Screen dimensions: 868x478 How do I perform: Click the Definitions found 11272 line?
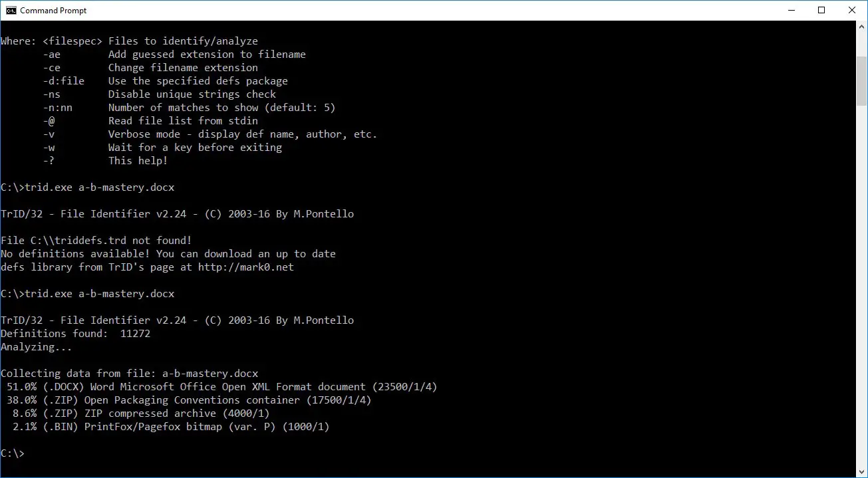[x=76, y=334]
